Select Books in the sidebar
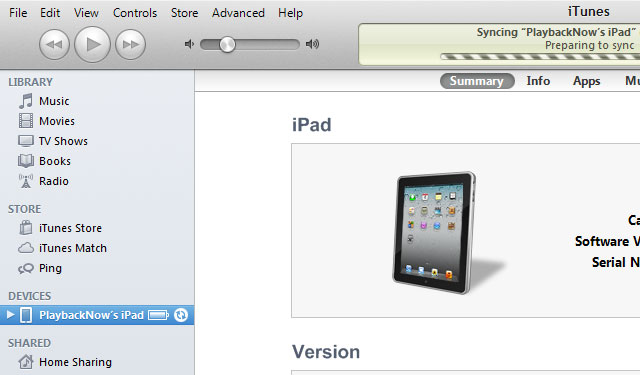 coord(55,161)
